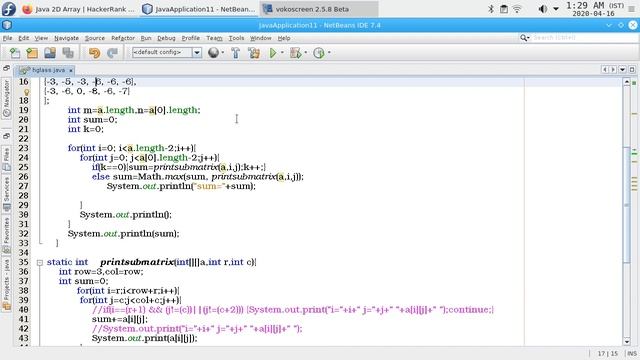Open the Team menu
This screenshot has width=640, height=360.
(x=214, y=38)
